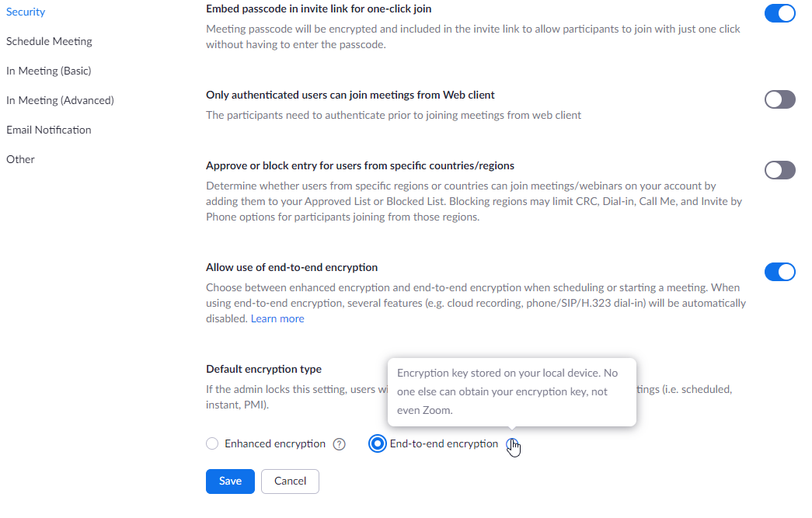812x518 pixels.
Task: Click the encryption key tooltip text
Action: [x=507, y=391]
